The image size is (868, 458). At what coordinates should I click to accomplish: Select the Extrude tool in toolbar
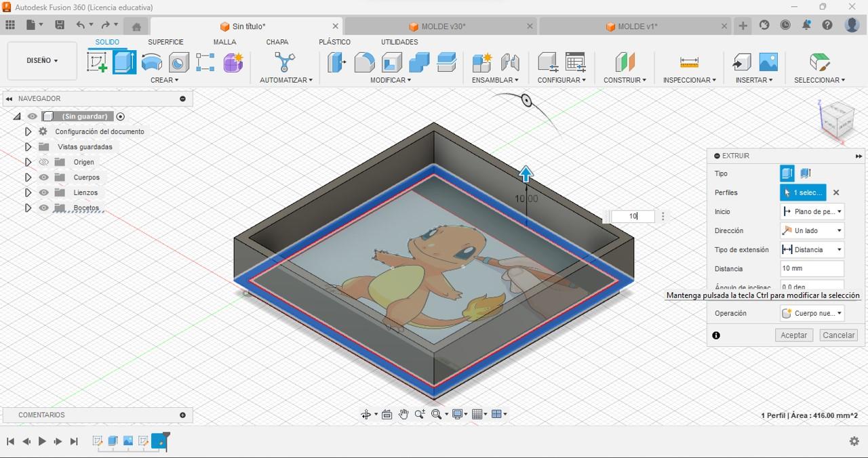(124, 62)
